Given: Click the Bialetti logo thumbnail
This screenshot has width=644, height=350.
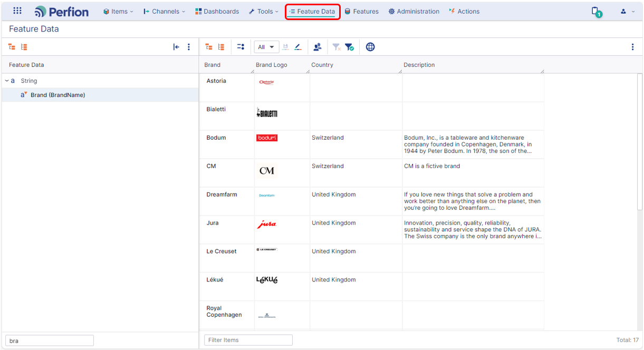Looking at the screenshot, I should (267, 113).
